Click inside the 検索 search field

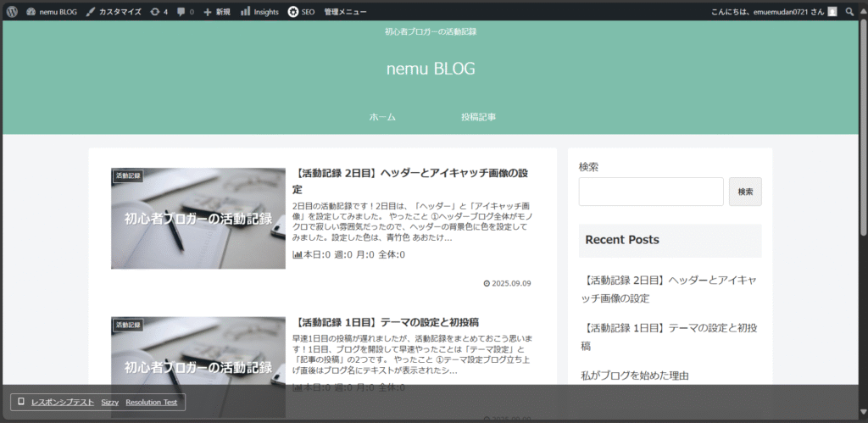click(651, 192)
